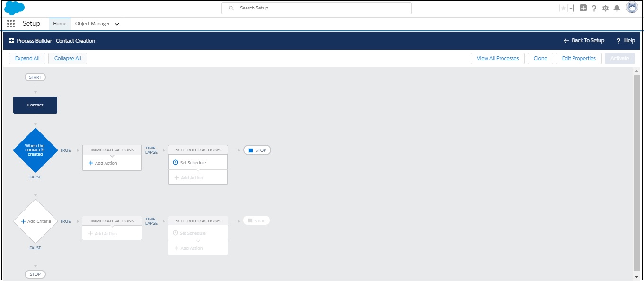
Task: Click Set Schedule in first Scheduled Actions
Action: (x=190, y=163)
